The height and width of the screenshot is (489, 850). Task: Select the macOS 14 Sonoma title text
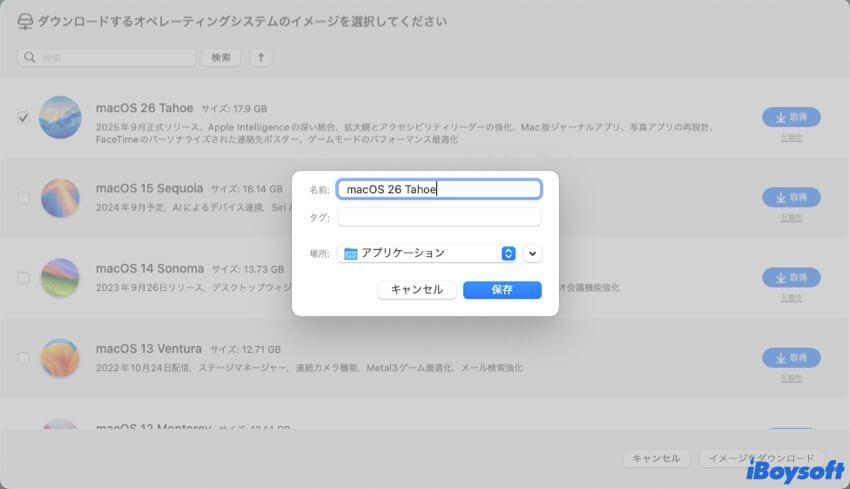coord(150,268)
